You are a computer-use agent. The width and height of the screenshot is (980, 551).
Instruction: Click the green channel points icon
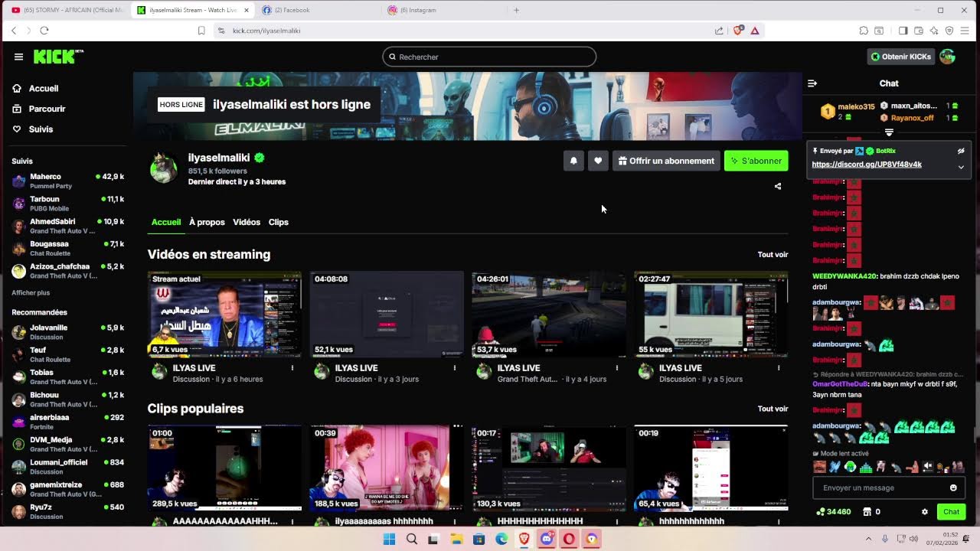[821, 512]
